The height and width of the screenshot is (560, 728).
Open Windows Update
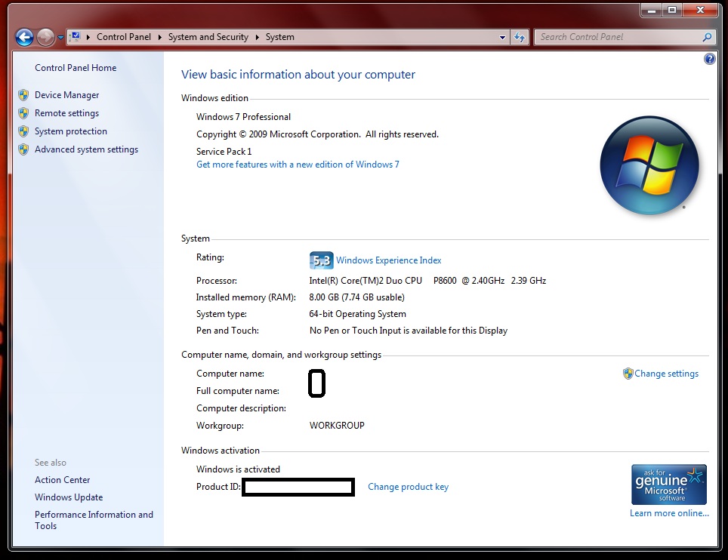coord(69,497)
